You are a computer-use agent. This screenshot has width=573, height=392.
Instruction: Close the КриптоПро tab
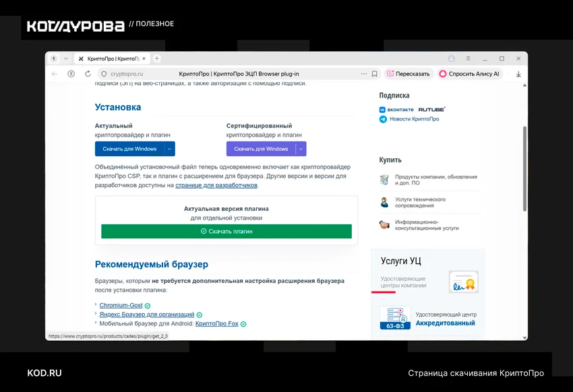(x=144, y=59)
